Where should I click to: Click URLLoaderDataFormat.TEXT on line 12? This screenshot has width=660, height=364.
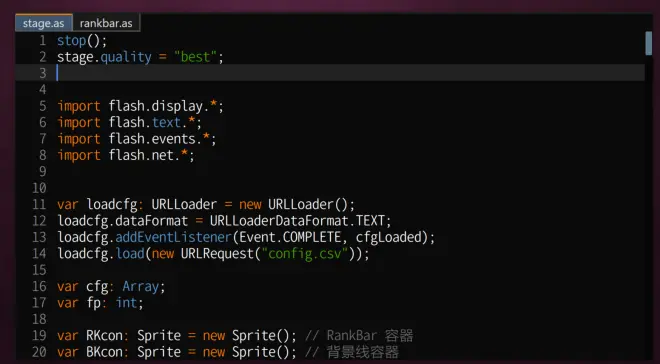click(297, 221)
